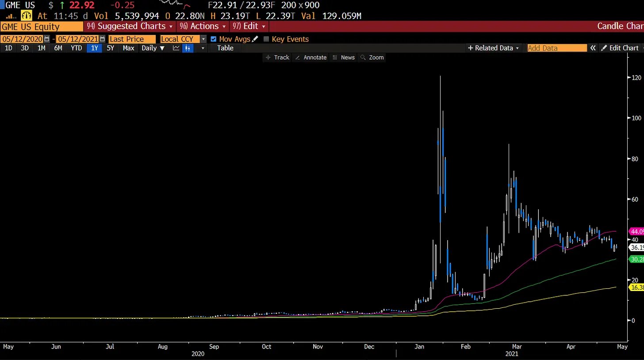644x360 pixels.
Task: Click the Last Price field
Action: [x=132, y=39]
